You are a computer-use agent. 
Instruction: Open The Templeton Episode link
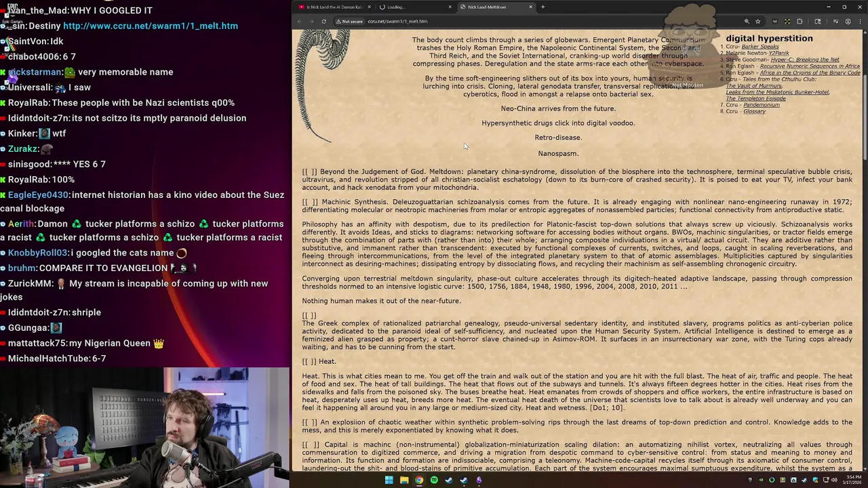click(755, 98)
